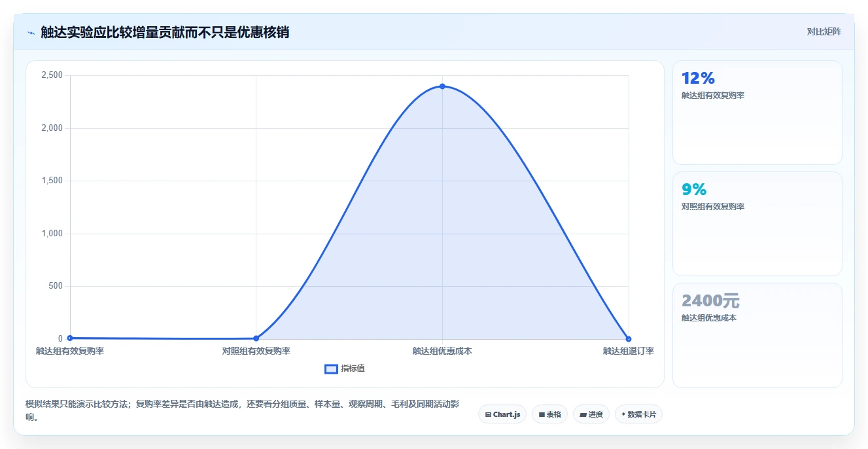Click the y-axis value 500
The image size is (868, 449).
pos(55,286)
